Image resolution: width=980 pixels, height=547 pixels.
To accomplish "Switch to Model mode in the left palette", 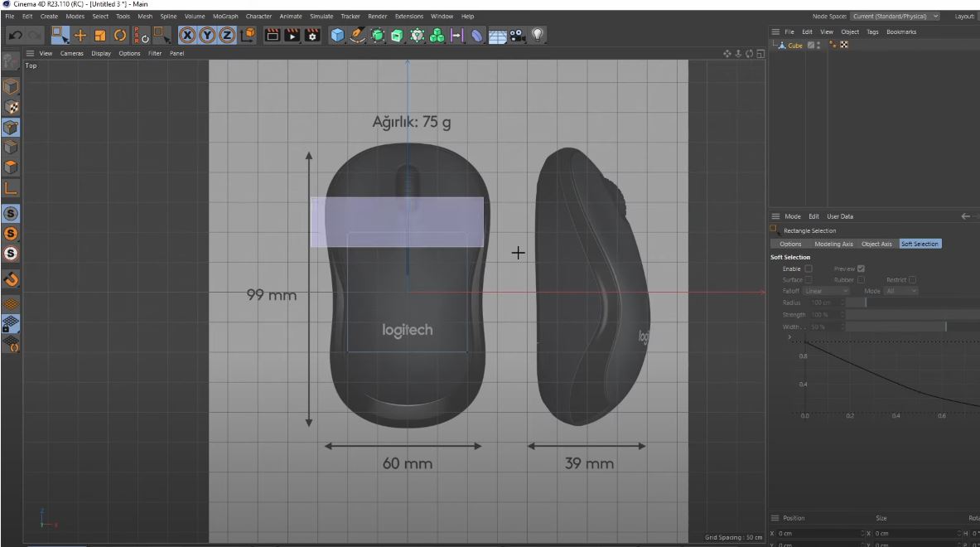I will [11, 86].
